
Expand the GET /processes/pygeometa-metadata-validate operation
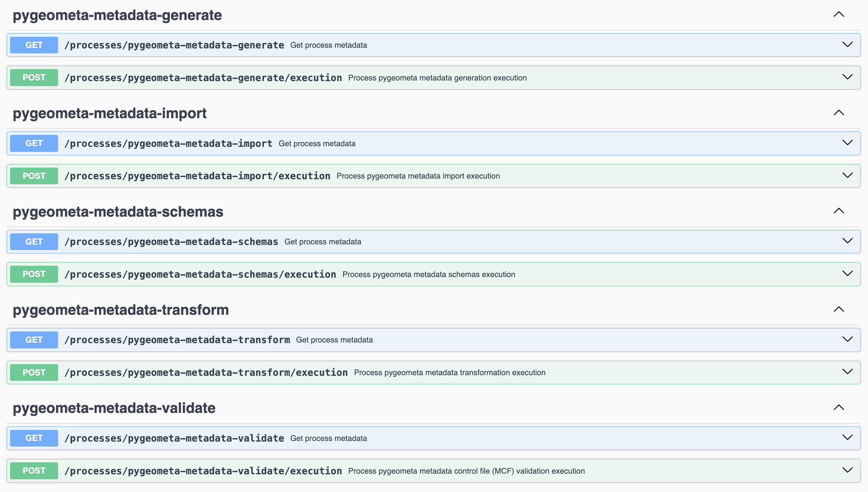point(847,437)
